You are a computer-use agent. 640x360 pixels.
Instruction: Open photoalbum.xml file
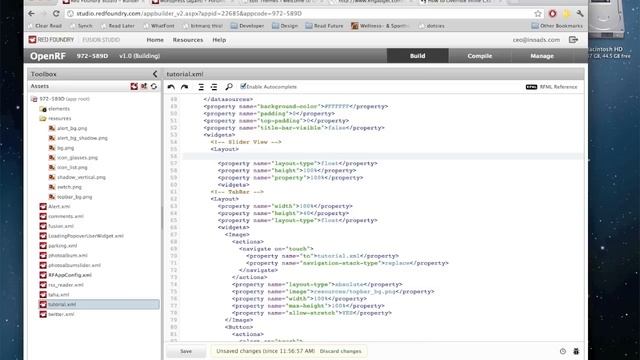[64, 256]
